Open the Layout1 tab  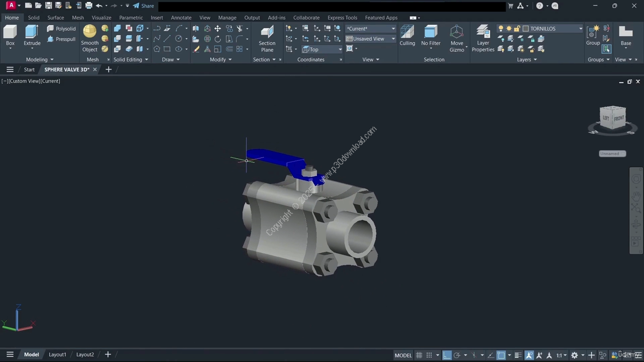57,354
